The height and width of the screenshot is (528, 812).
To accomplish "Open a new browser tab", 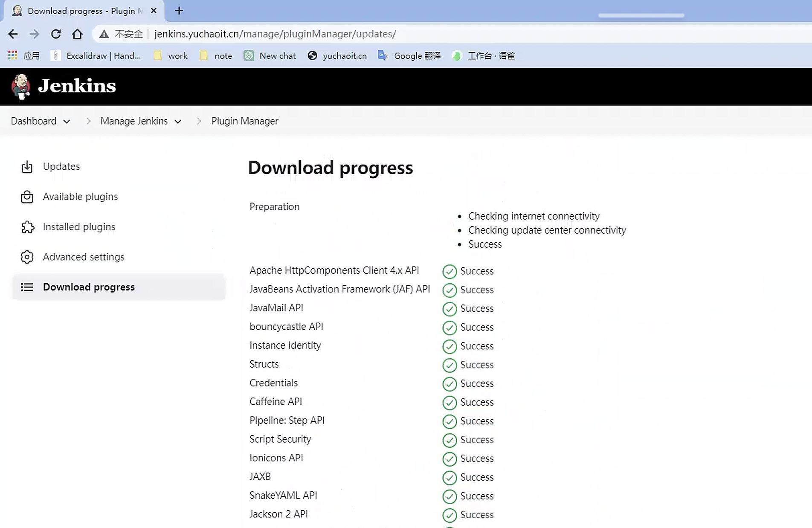I will [179, 11].
